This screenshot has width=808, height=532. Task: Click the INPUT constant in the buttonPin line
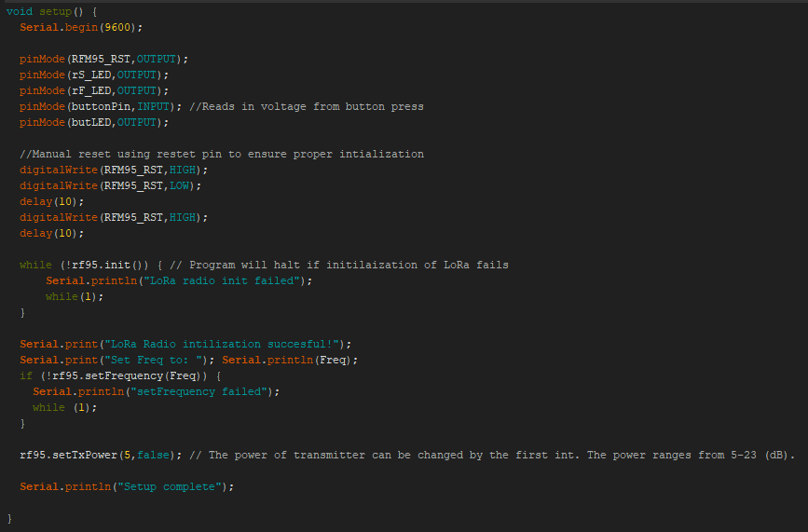153,106
